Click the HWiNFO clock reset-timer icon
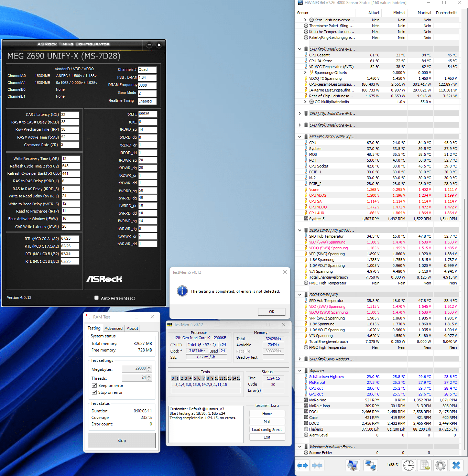 (409, 465)
